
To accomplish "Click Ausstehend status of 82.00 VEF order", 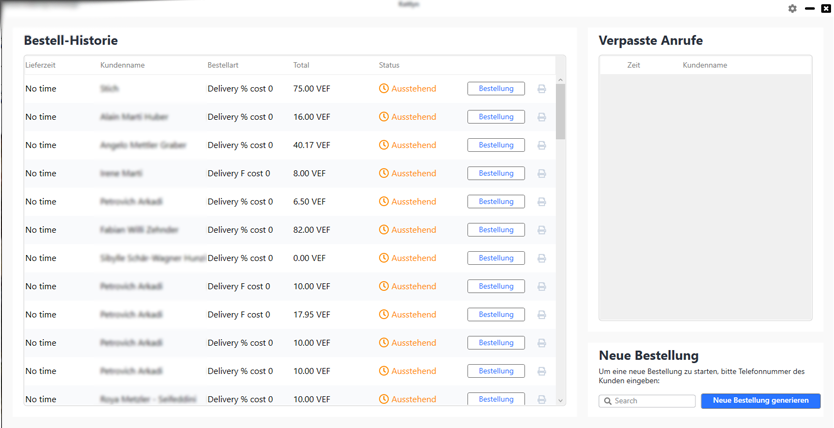I will click(x=413, y=230).
